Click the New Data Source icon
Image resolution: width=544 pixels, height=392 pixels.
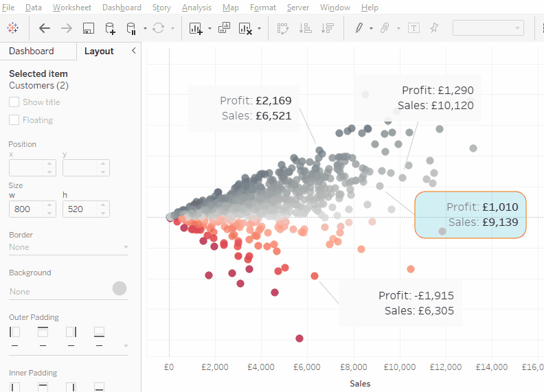pos(110,28)
